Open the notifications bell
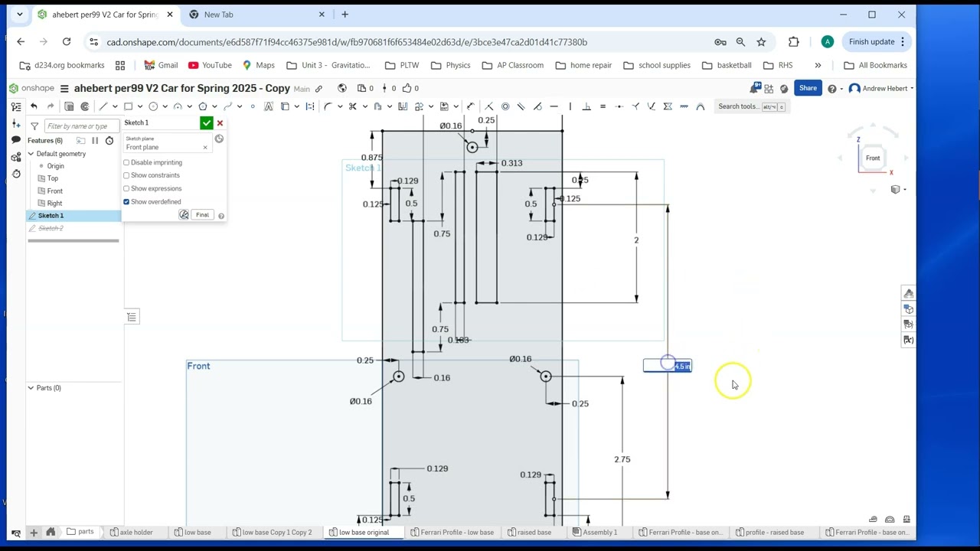Viewport: 980px width, 551px height. (x=756, y=88)
